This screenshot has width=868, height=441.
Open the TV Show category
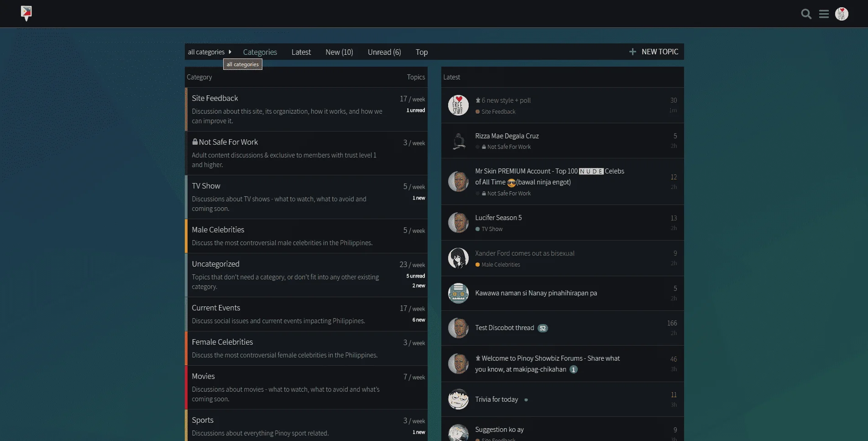(x=206, y=186)
